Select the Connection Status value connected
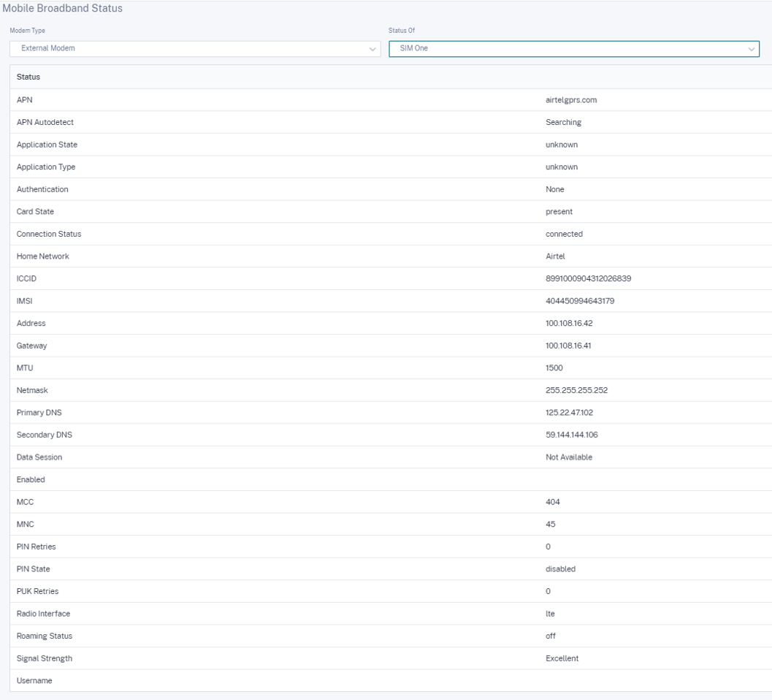The height and width of the screenshot is (700, 772). (564, 234)
